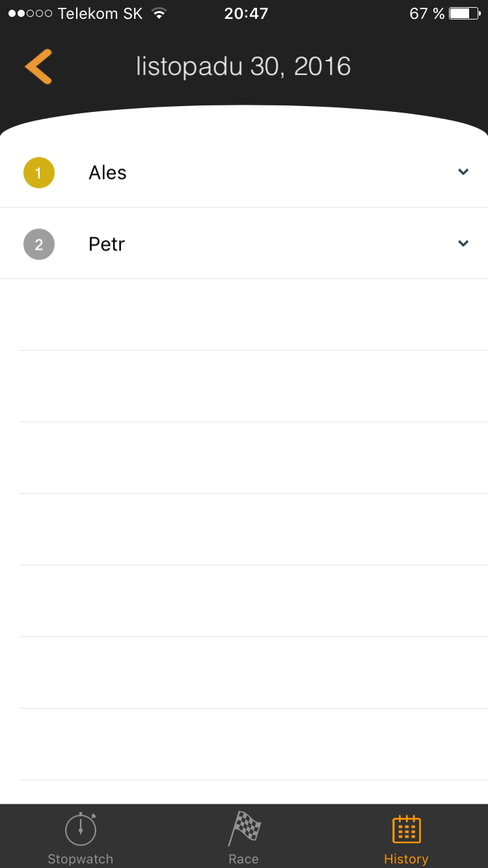Select the gray rank 2 badge

point(39,245)
